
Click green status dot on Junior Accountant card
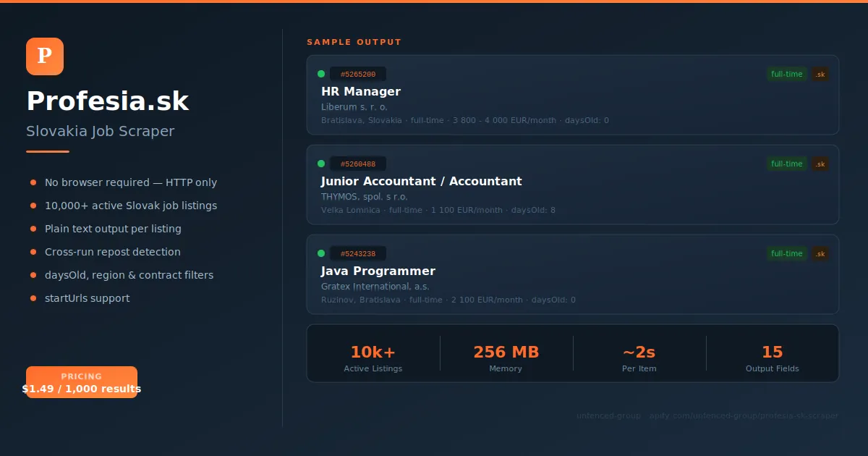[321, 164]
